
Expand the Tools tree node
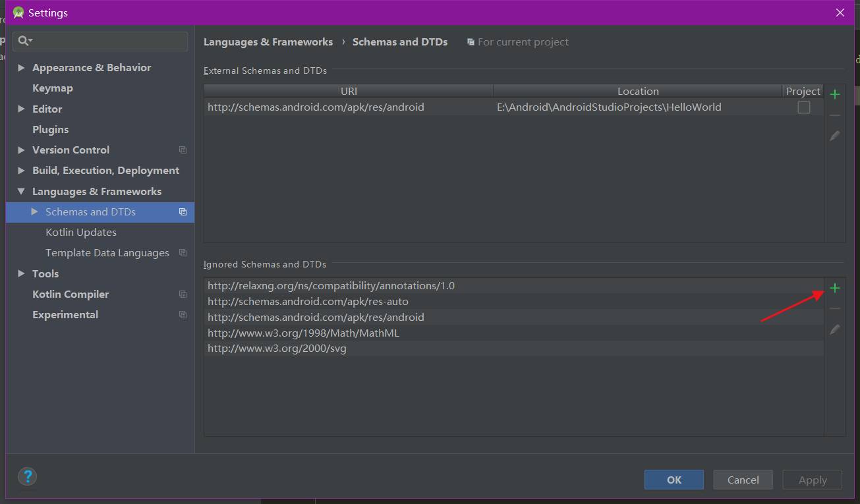click(21, 273)
